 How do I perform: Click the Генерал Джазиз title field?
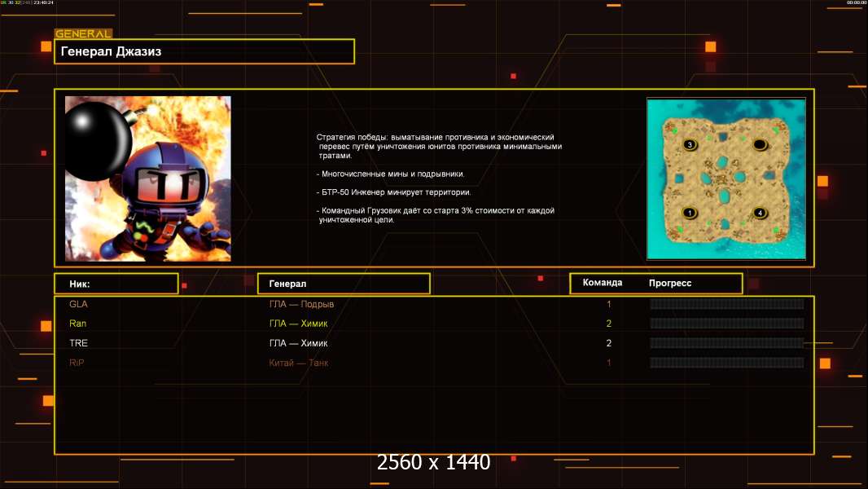point(204,51)
